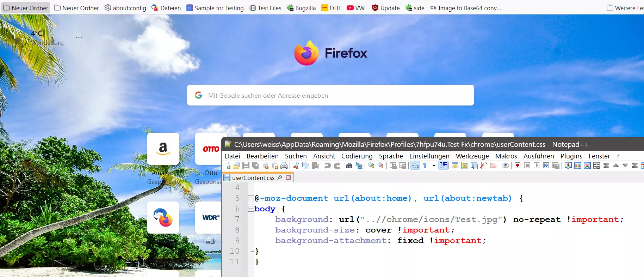Click the grey up triangle toolbar icon
The height and width of the screenshot is (277, 644).
[x=616, y=165]
